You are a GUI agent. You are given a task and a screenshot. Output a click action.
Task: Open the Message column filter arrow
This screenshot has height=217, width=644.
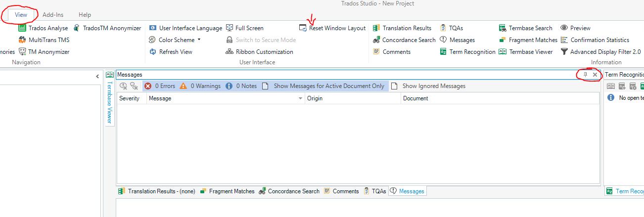pyautogui.click(x=301, y=99)
